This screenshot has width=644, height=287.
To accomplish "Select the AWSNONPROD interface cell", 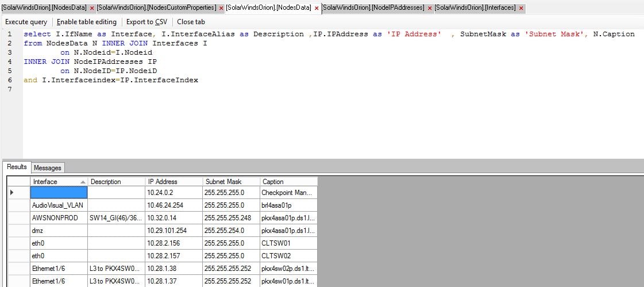I will pyautogui.click(x=59, y=218).
